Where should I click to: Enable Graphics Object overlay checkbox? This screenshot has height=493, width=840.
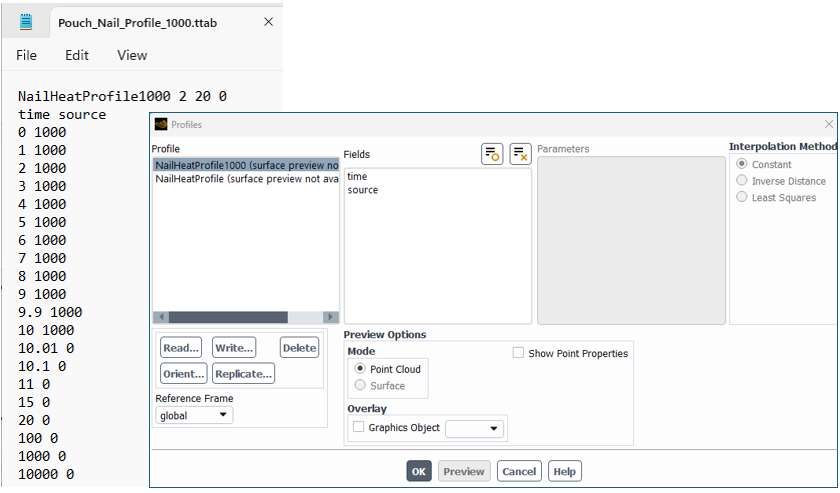click(358, 427)
